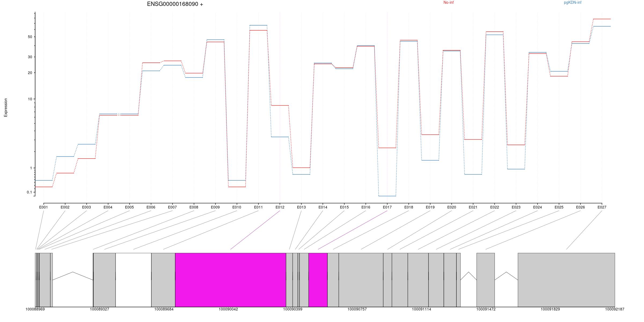Click the E001 exon label
Viewport: 644px width, 322px height.
tap(43, 207)
